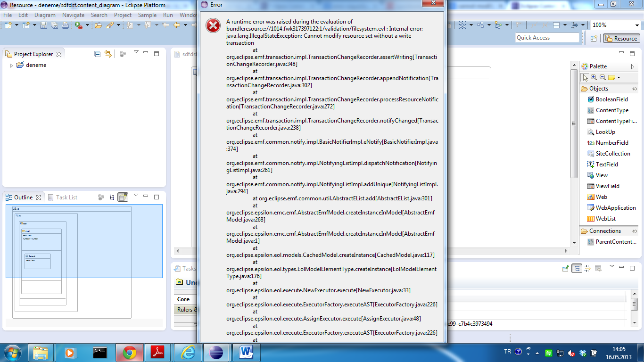Open the Diagram menu
The width and height of the screenshot is (644, 362).
point(45,15)
